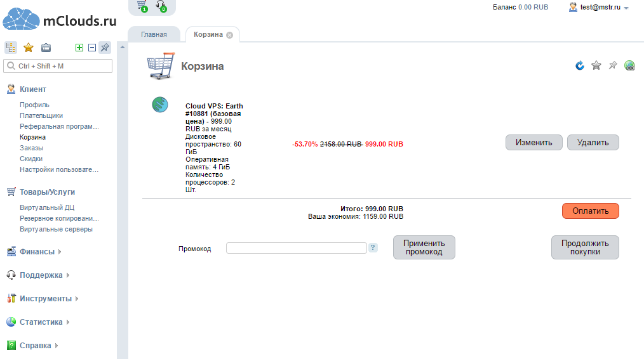Select the Корзина tab
Image resolution: width=644 pixels, height=359 pixels.
pos(208,34)
